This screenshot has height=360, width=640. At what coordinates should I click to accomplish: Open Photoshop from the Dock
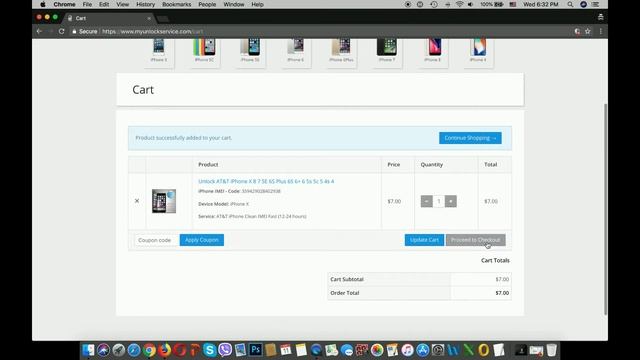click(x=256, y=350)
